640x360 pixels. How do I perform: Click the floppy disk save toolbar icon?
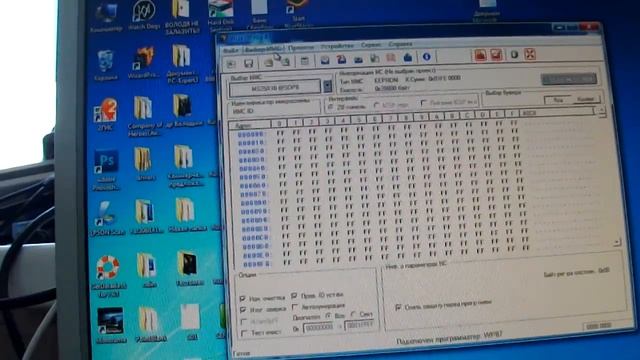coord(249,63)
